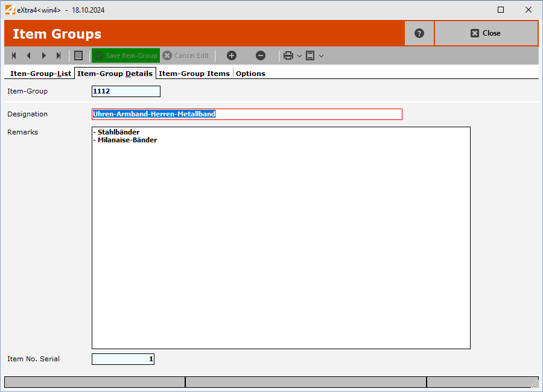
Task: Add a new item-group with plus icon
Action: click(232, 55)
